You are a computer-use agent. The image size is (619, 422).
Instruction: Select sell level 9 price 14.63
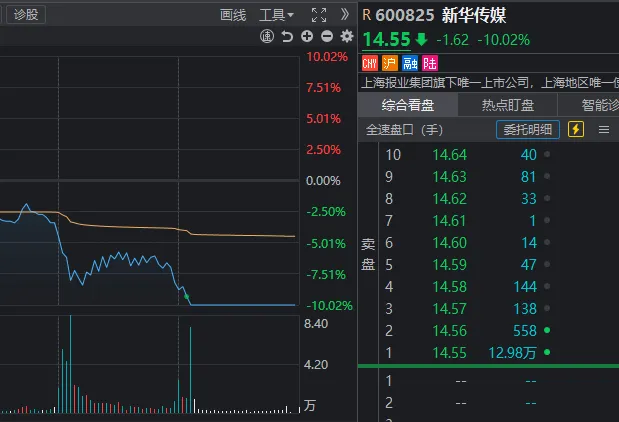[449, 176]
